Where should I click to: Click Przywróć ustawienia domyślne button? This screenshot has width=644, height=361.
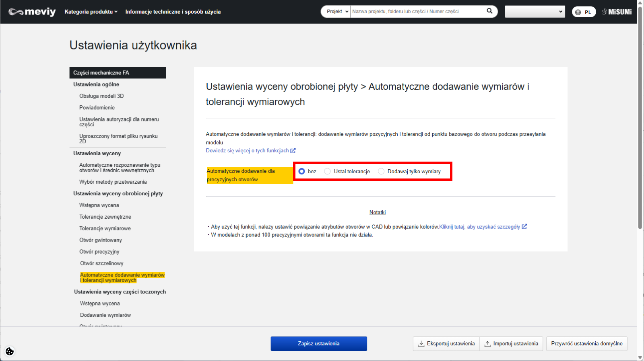586,344
